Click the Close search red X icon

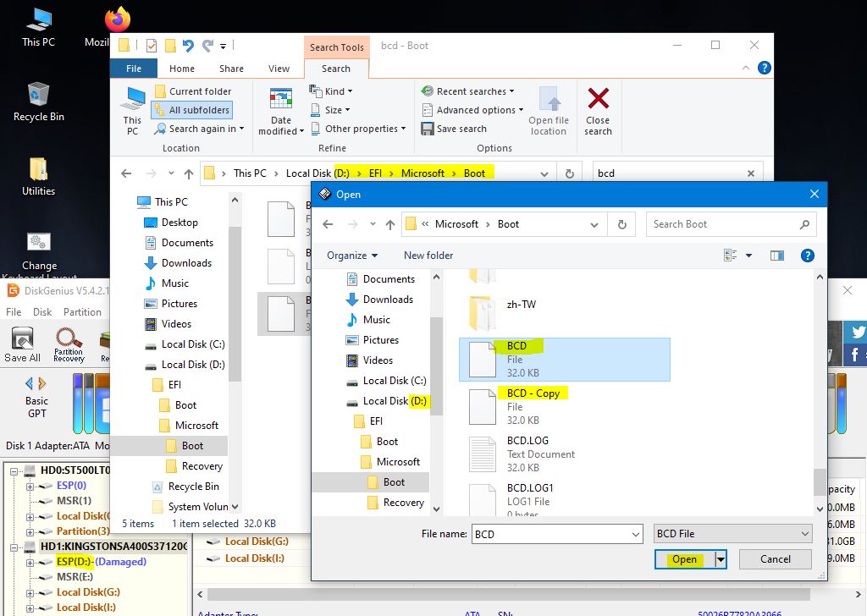[x=598, y=100]
